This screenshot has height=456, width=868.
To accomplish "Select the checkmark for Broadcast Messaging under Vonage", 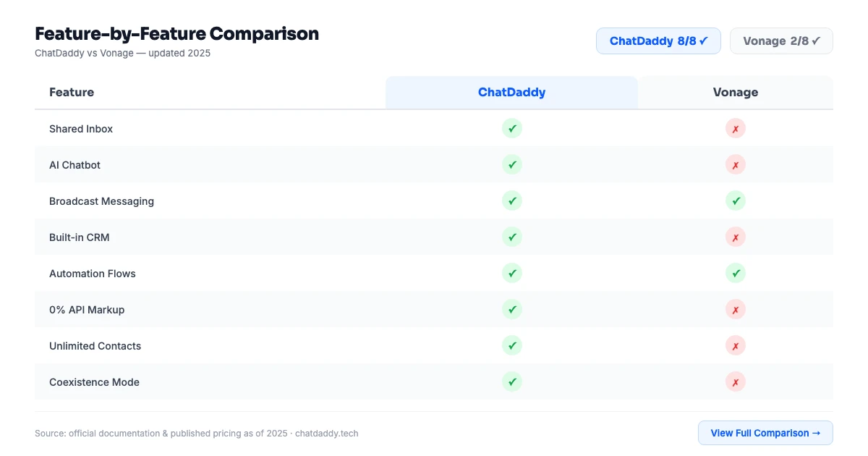I will coord(736,200).
